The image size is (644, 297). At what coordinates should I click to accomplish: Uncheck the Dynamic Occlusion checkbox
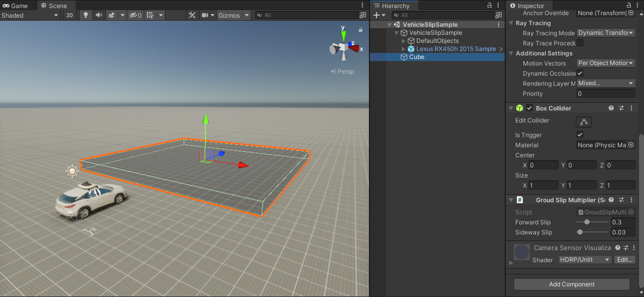point(580,73)
